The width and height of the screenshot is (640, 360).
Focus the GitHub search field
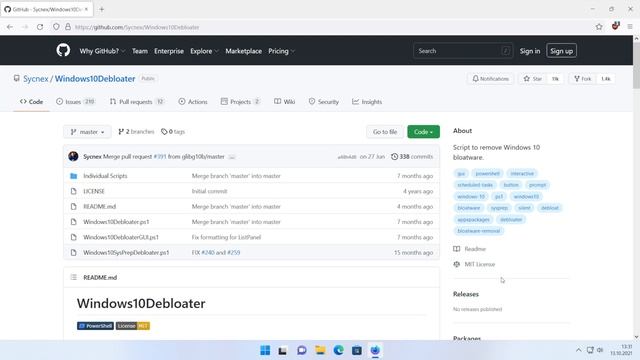462,51
